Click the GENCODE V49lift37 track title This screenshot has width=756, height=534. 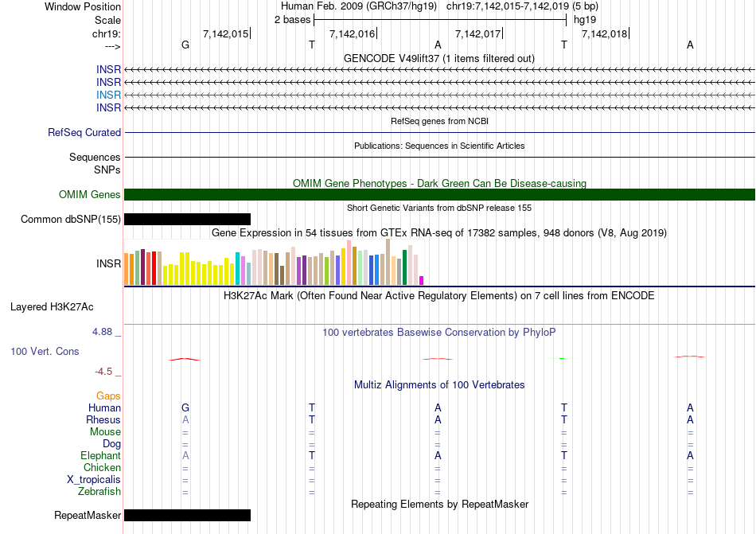pyautogui.click(x=439, y=59)
